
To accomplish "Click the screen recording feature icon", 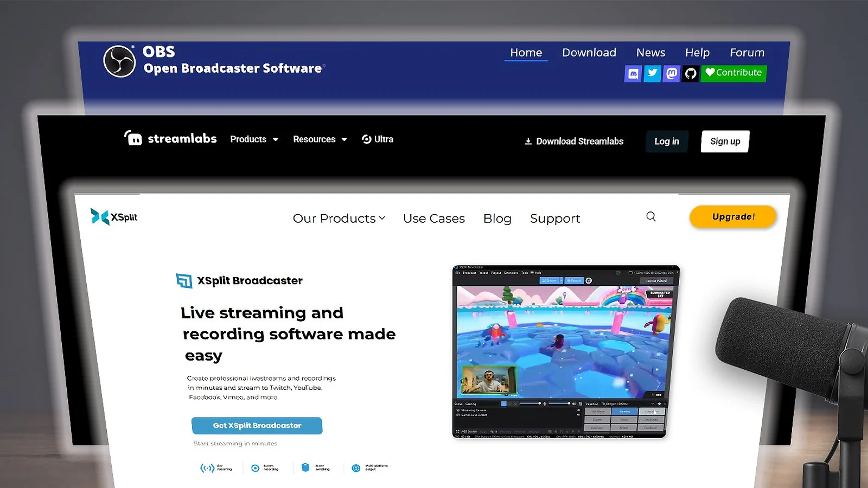I will (x=255, y=468).
